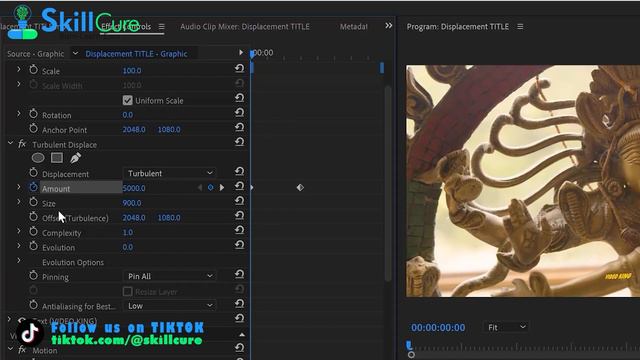Go to next Amount keyframe
The image size is (640, 360).
click(x=222, y=188)
